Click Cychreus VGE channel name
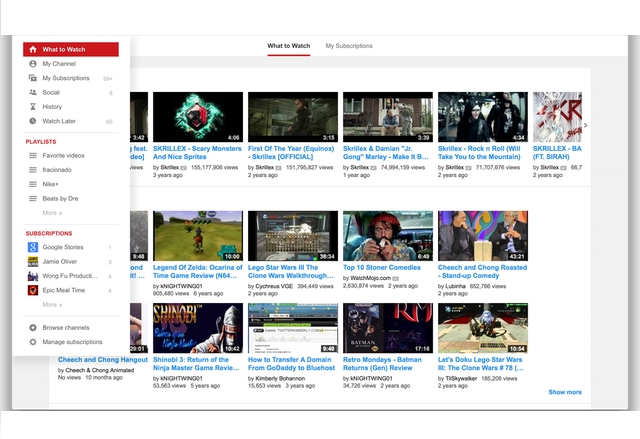The image size is (640, 439). click(274, 286)
